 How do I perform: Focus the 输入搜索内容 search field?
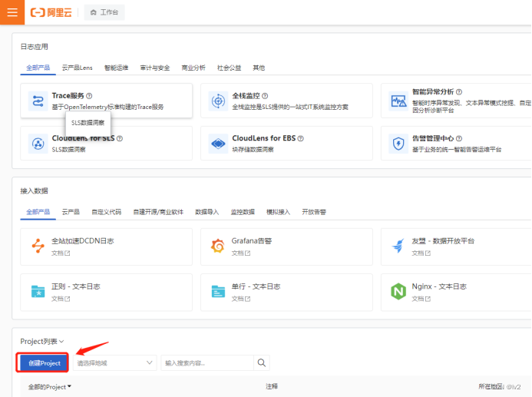pyautogui.click(x=207, y=362)
